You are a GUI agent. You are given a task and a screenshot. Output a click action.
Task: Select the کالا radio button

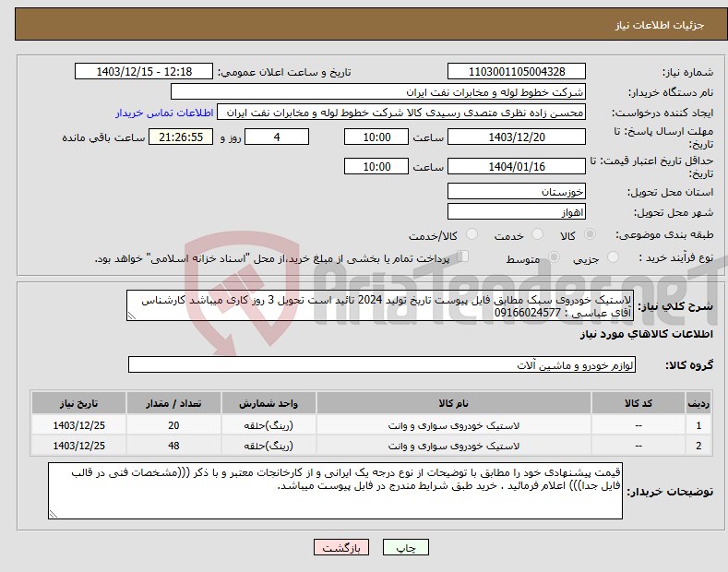590,234
